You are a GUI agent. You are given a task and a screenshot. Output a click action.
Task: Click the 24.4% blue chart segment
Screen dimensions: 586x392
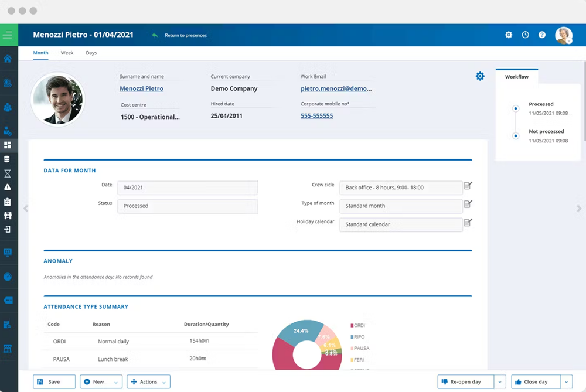click(301, 330)
